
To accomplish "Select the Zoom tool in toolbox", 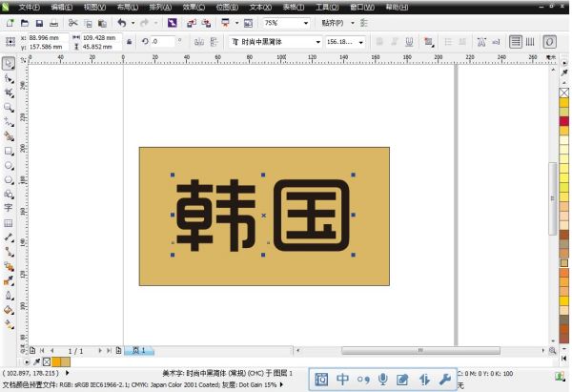I will click(x=9, y=108).
